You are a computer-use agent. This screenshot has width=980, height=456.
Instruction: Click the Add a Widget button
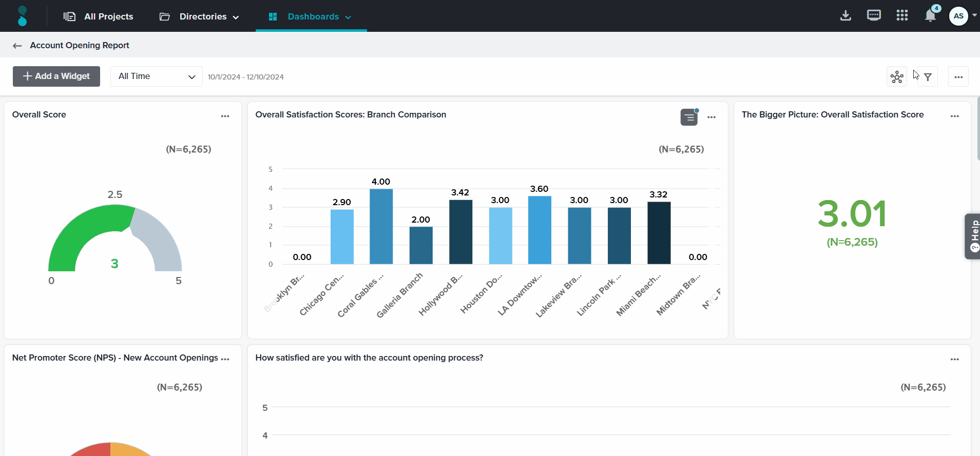(x=56, y=76)
